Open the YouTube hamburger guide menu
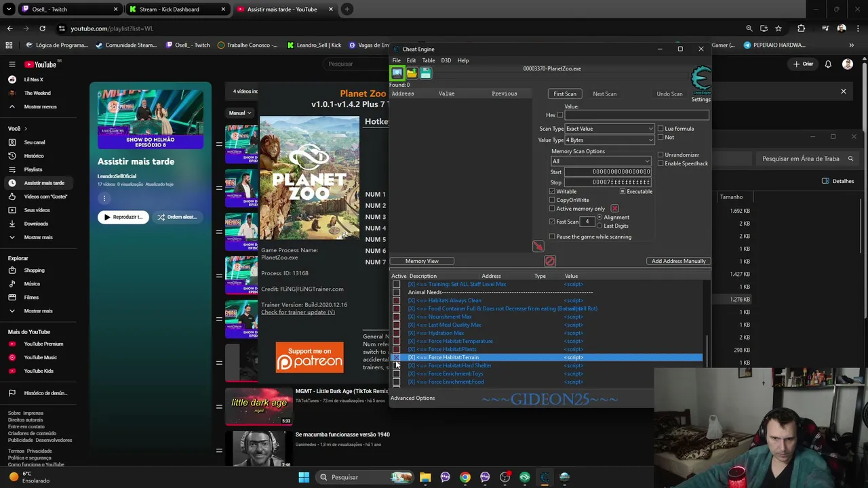Screen dimensions: 868x488 point(12,64)
